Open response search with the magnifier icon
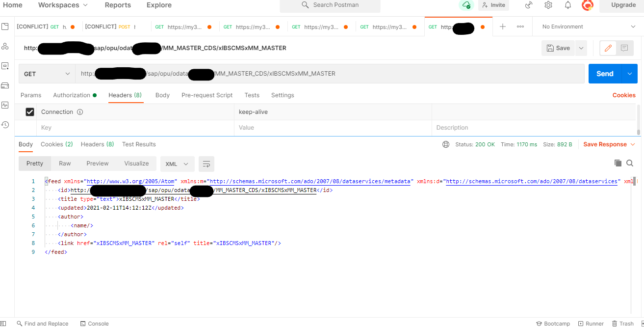Image resolution: width=644 pixels, height=328 pixels. tap(630, 163)
